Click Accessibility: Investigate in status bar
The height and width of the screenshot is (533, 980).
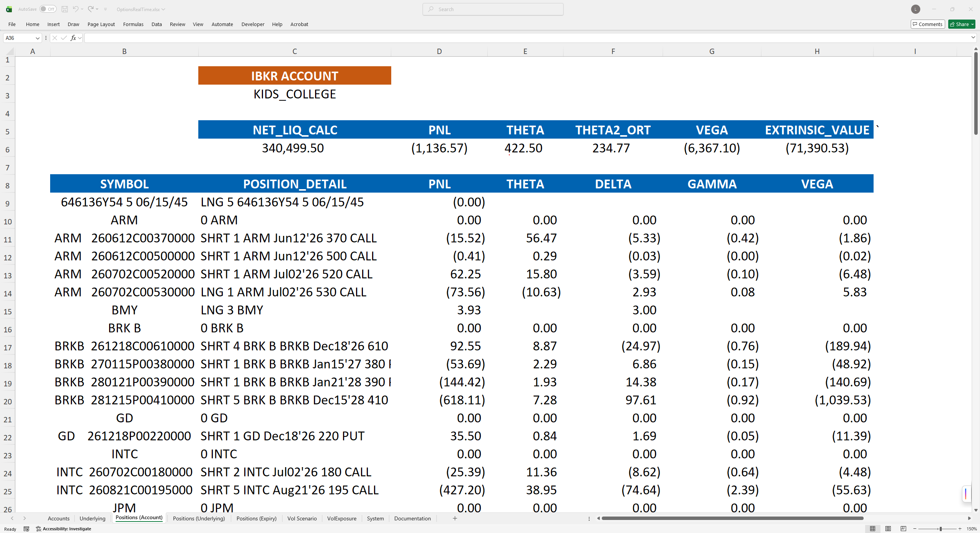tap(64, 529)
